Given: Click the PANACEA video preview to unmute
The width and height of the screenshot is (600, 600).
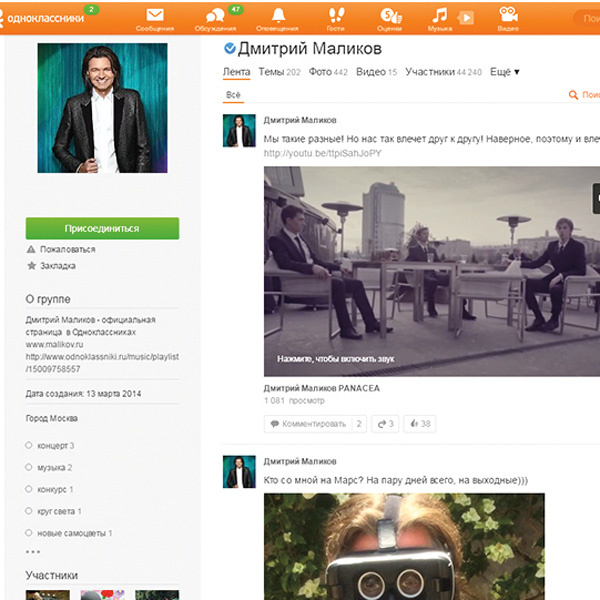Looking at the screenshot, I should click(x=432, y=271).
